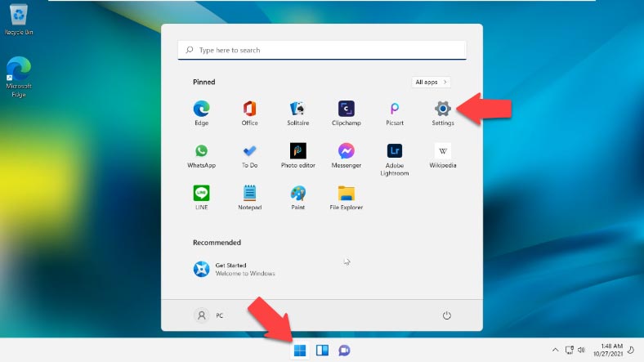
Task: Open the Solitaire game
Action: coord(297,113)
